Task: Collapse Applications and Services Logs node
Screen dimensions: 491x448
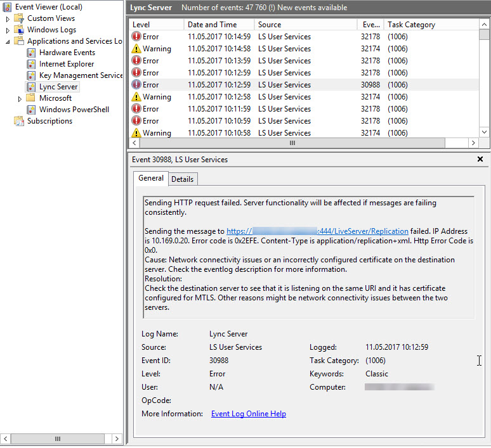Action: tap(8, 42)
